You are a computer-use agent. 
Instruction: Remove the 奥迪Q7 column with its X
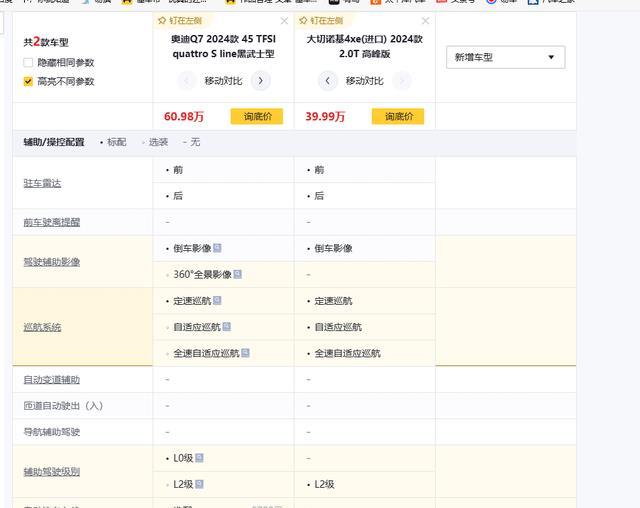click(284, 21)
